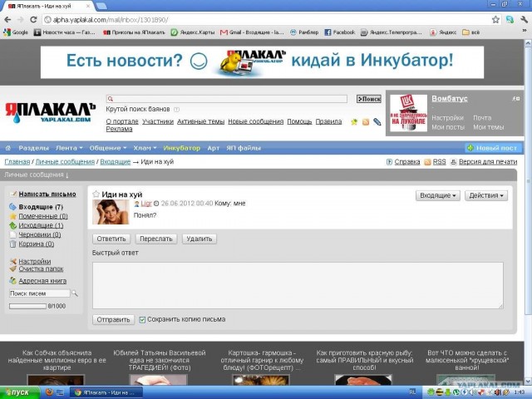Click the orange RSS icon near the Правила link
The image size is (532, 399).
366,122
